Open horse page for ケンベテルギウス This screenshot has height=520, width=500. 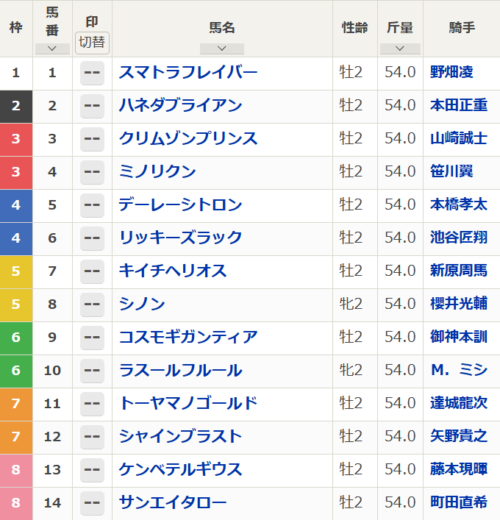point(180,469)
